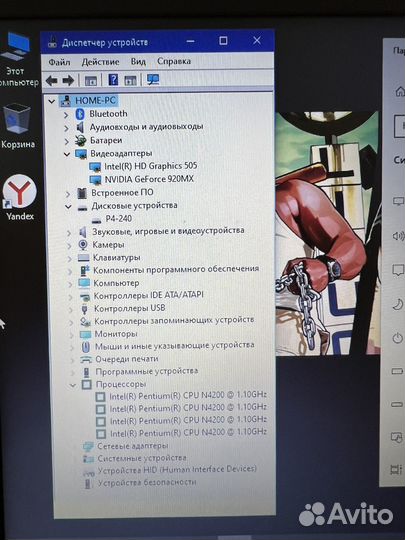
Task: Click the Мониторы category icon
Action: [x=85, y=334]
